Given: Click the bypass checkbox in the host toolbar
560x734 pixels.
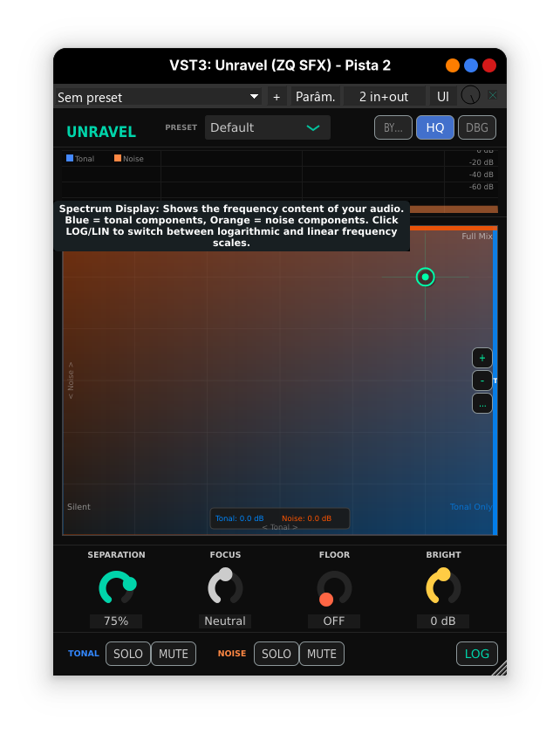Looking at the screenshot, I should click(493, 96).
